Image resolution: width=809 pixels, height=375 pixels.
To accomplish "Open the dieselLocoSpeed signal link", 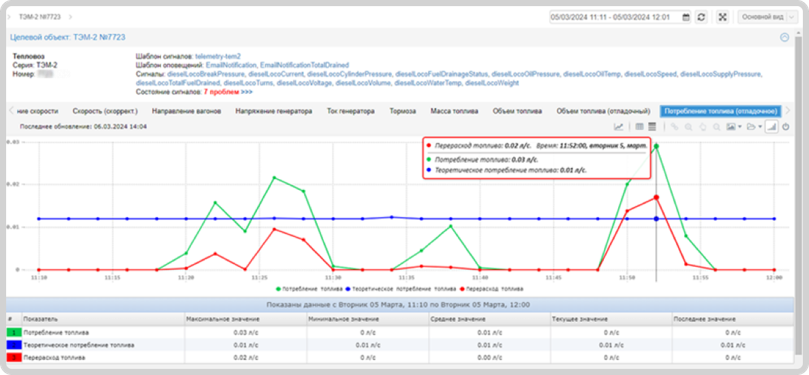I will 650,74.
